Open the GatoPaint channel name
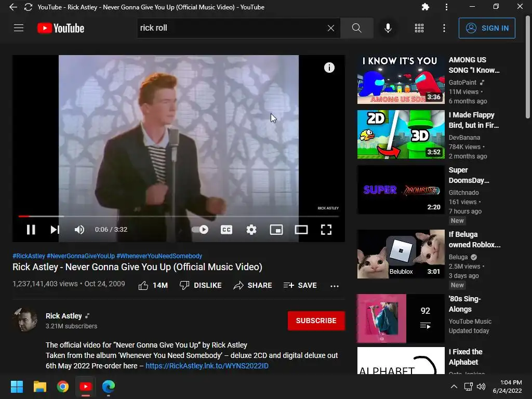Screen dimensions: 532x399 [462, 83]
